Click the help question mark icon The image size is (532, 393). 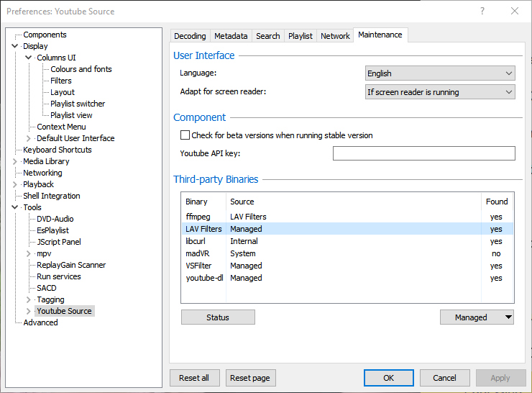click(x=482, y=11)
